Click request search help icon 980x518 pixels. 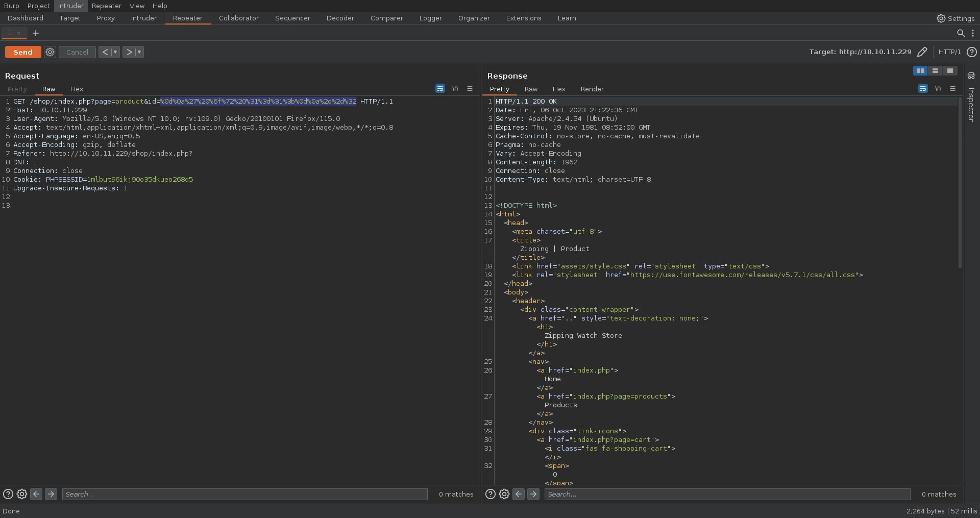pos(8,494)
